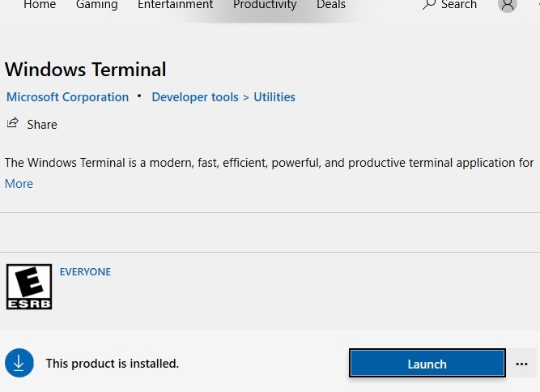Open the Entertainment tab
The width and height of the screenshot is (540, 392).
click(x=176, y=5)
